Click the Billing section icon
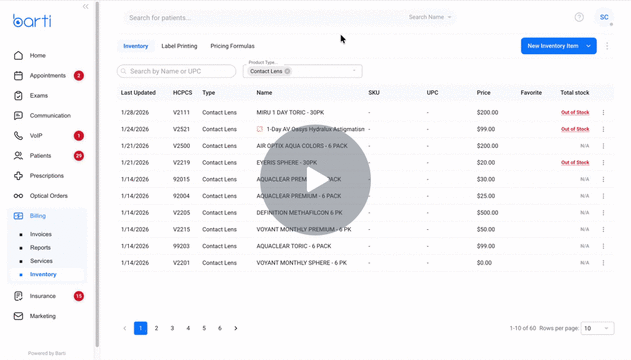Viewport: 631px width, 360px height. tap(18, 216)
